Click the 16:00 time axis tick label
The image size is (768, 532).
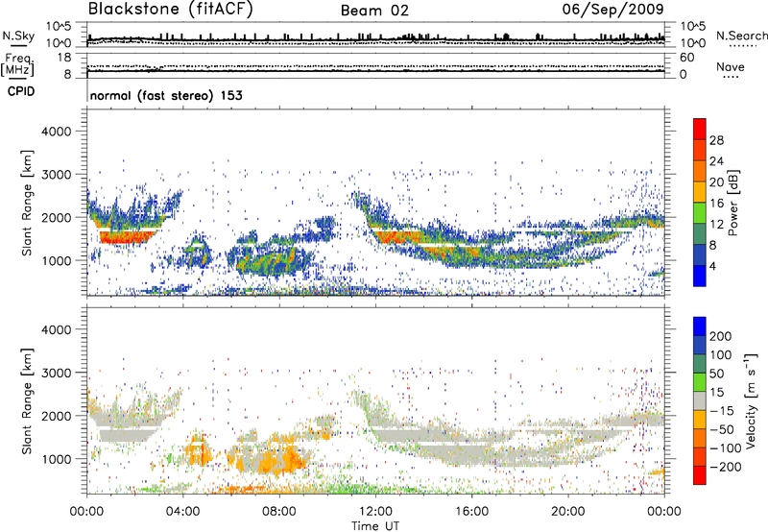click(471, 512)
